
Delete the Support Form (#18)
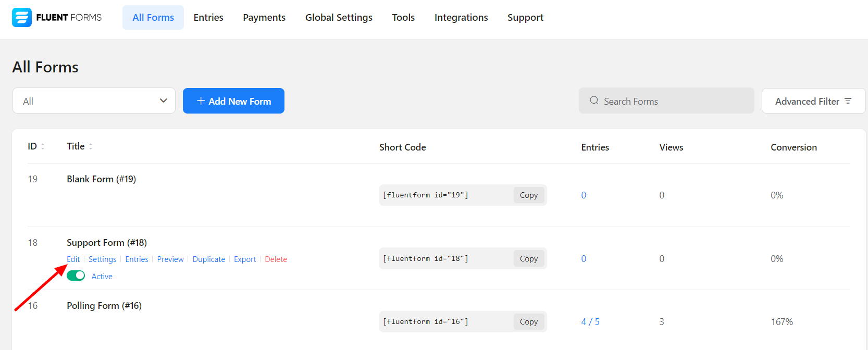coord(276,259)
